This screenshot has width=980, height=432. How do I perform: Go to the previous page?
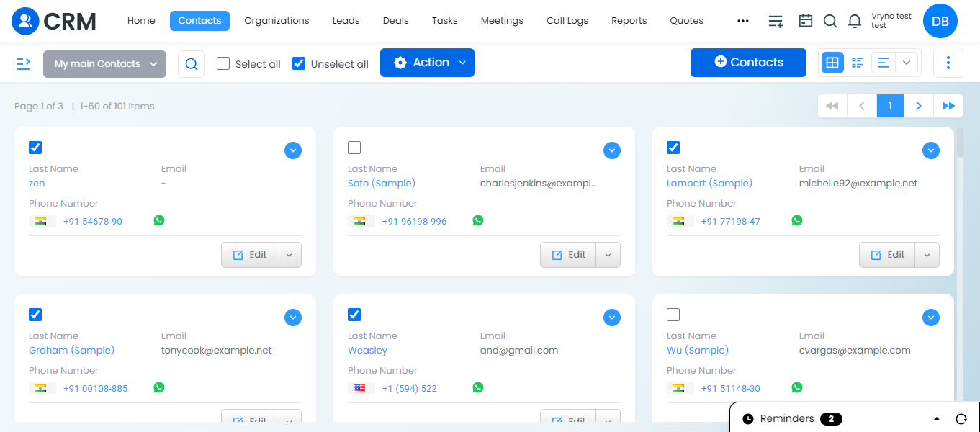tap(862, 106)
